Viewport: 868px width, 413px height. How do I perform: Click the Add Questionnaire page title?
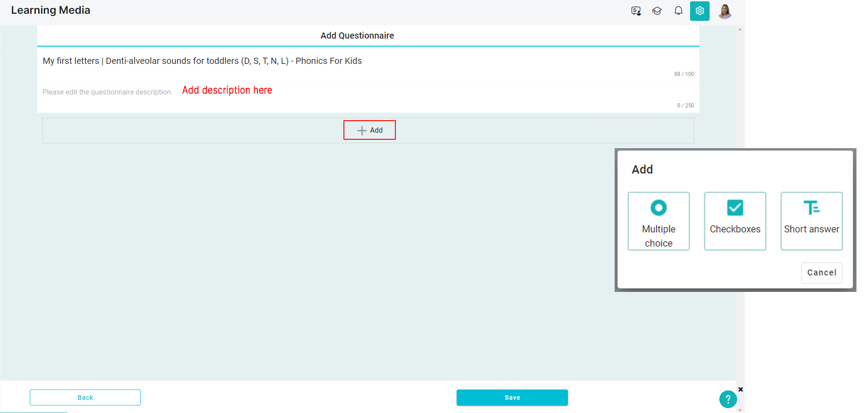(x=357, y=35)
